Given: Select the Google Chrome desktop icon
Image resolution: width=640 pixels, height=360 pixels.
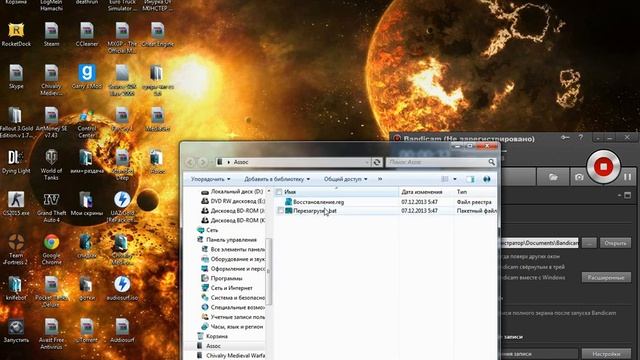Looking at the screenshot, I should click(x=51, y=249).
